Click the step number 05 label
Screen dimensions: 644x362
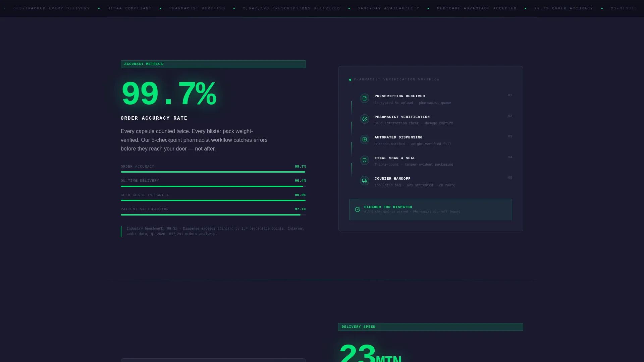[x=510, y=178]
